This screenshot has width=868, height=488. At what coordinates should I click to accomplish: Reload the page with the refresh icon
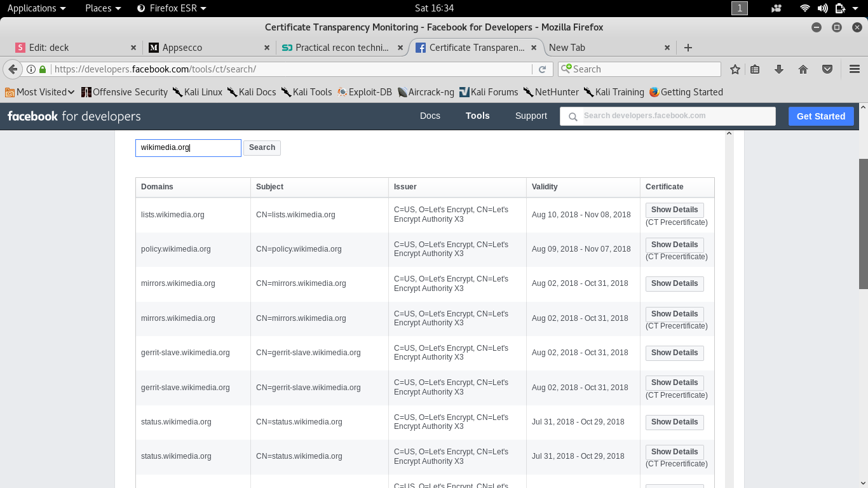(x=542, y=69)
